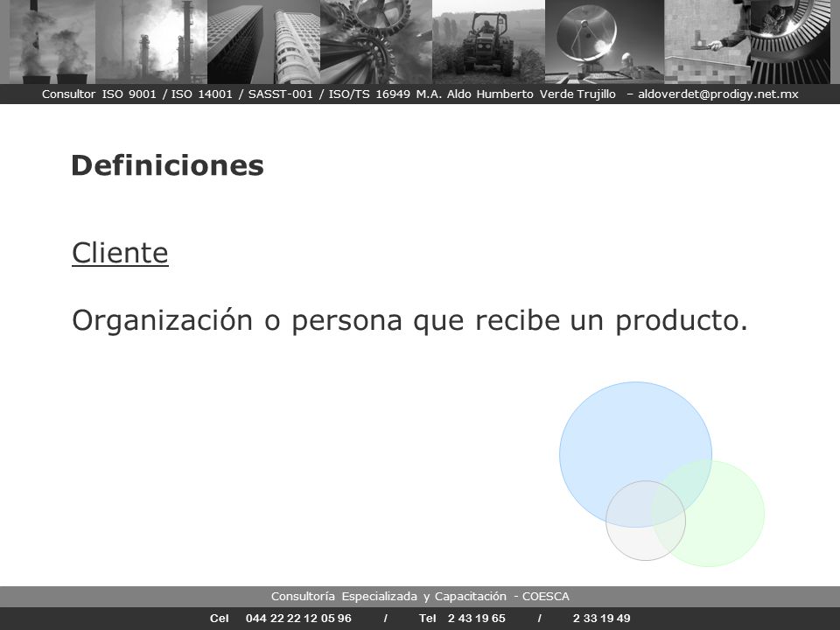Click the underlined 'Cliente' heading

click(120, 253)
